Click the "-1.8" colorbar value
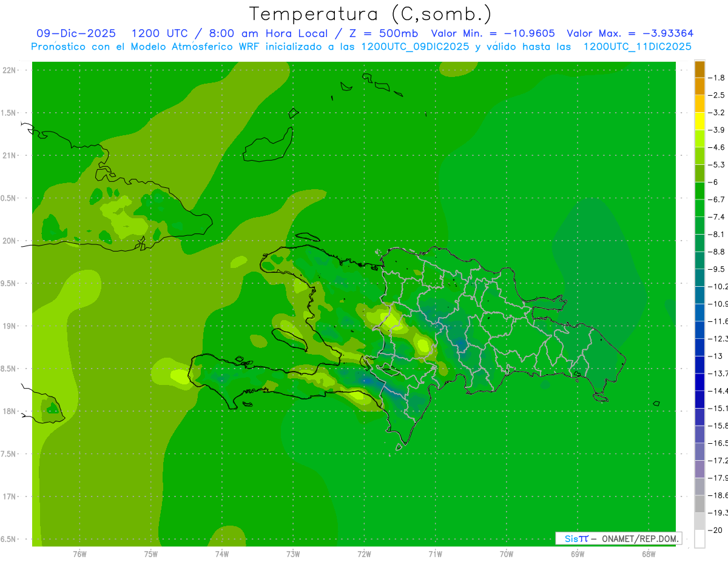Screen dimensions: 728x562 [716, 78]
